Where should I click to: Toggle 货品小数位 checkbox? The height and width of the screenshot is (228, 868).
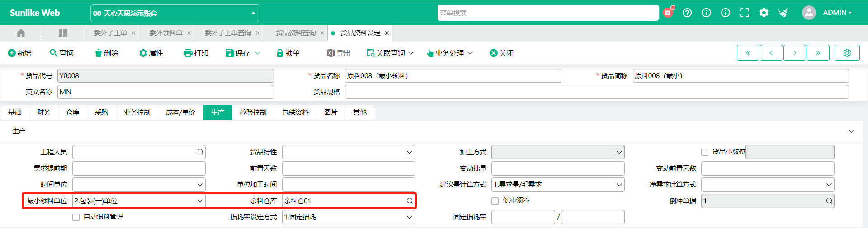[705, 152]
